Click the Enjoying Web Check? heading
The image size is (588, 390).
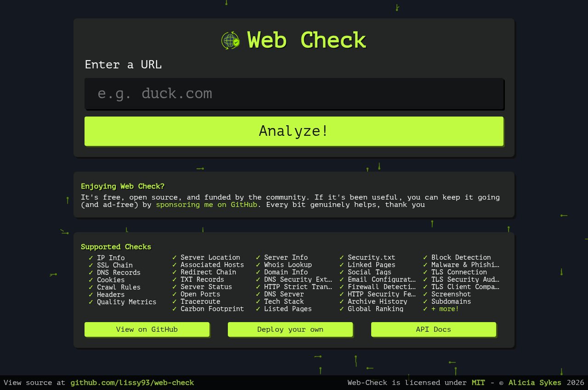[x=123, y=186]
